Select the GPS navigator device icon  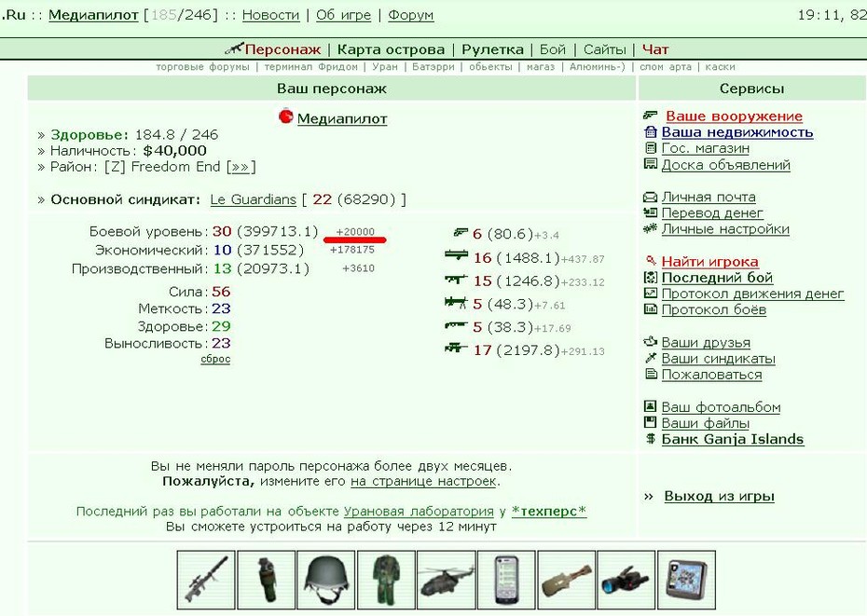tap(686, 580)
